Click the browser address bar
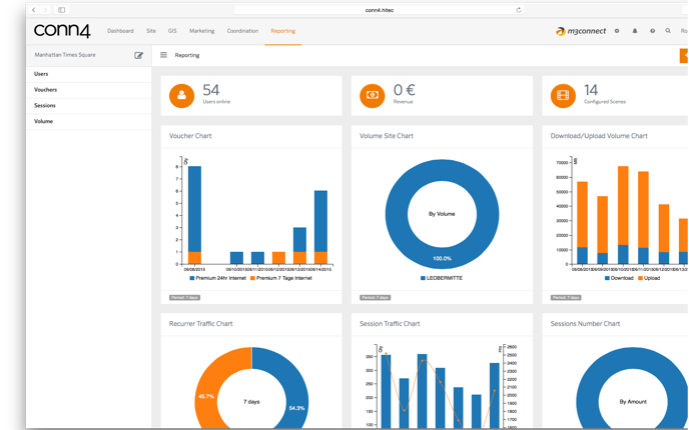Viewport: 689px width, 430px height. (x=379, y=10)
